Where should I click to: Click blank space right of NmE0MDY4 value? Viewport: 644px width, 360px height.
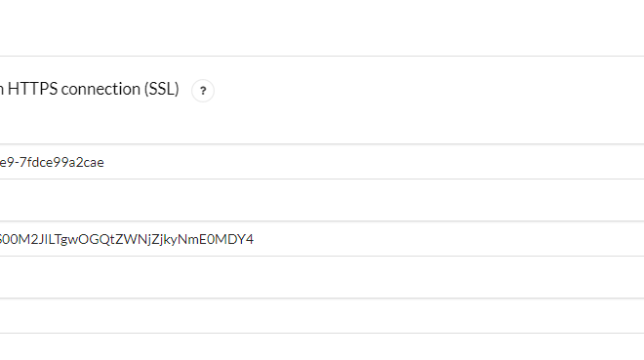448,239
